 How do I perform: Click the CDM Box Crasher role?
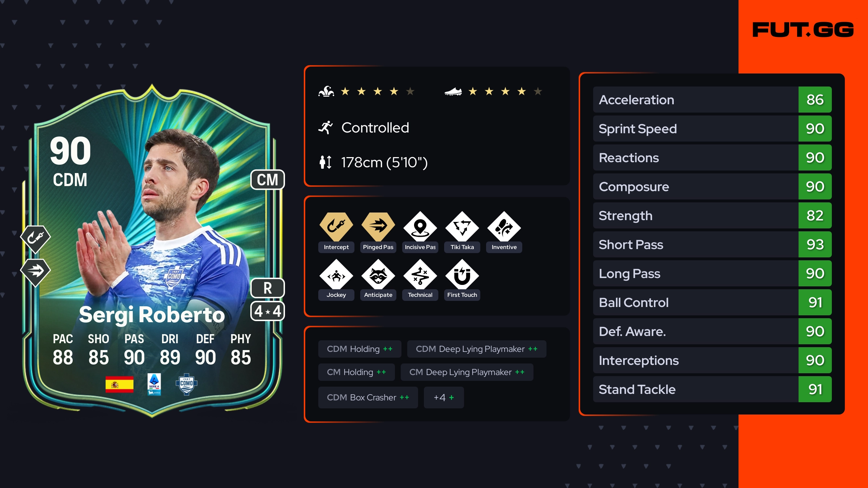point(368,397)
